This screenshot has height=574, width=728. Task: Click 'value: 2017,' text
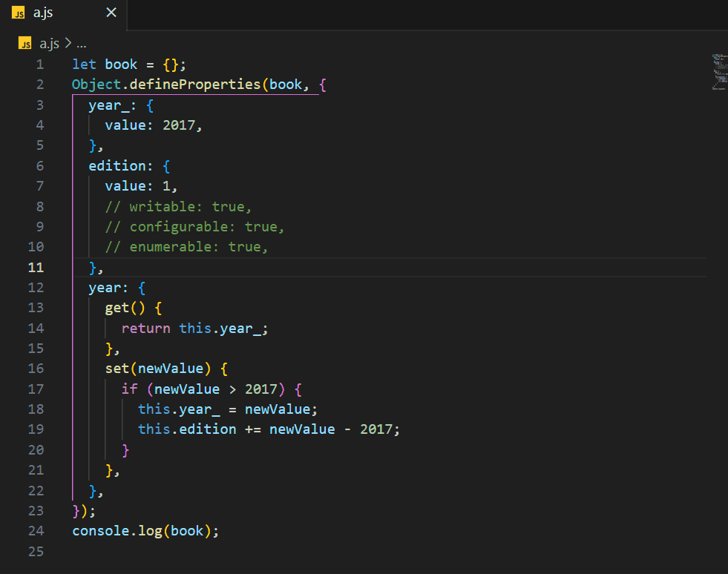154,125
